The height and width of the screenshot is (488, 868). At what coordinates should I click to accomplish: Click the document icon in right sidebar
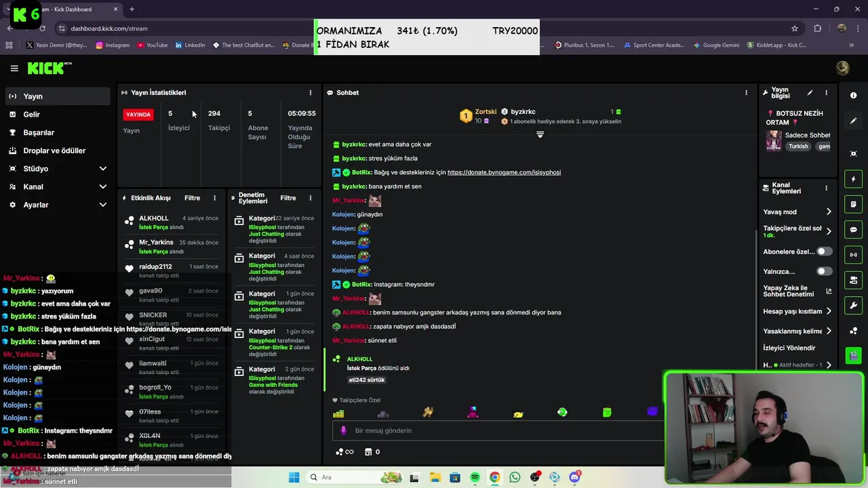[x=853, y=204]
